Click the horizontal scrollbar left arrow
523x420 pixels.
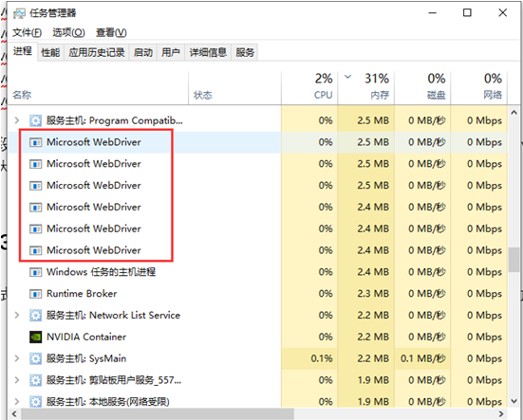(x=14, y=413)
